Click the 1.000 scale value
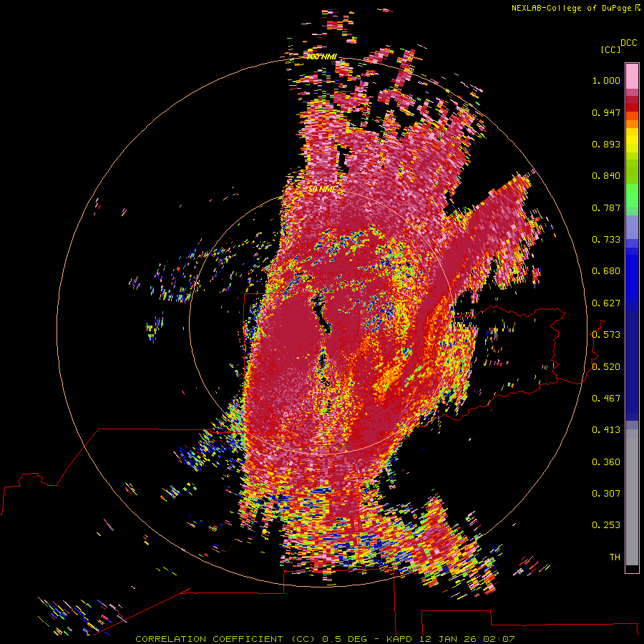The height and width of the screenshot is (644, 644). pos(606,80)
